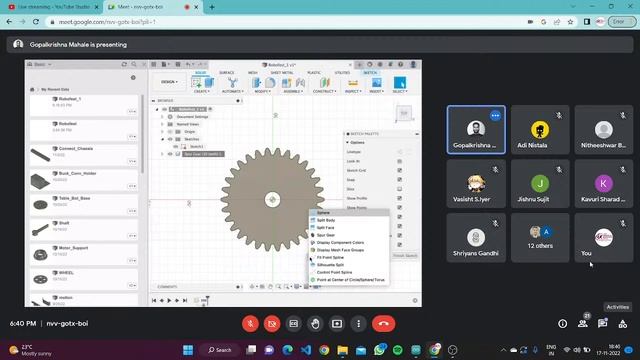This screenshot has width=640, height=360.
Task: Toggle the Sketch Grid checkbox
Action: tap(399, 171)
